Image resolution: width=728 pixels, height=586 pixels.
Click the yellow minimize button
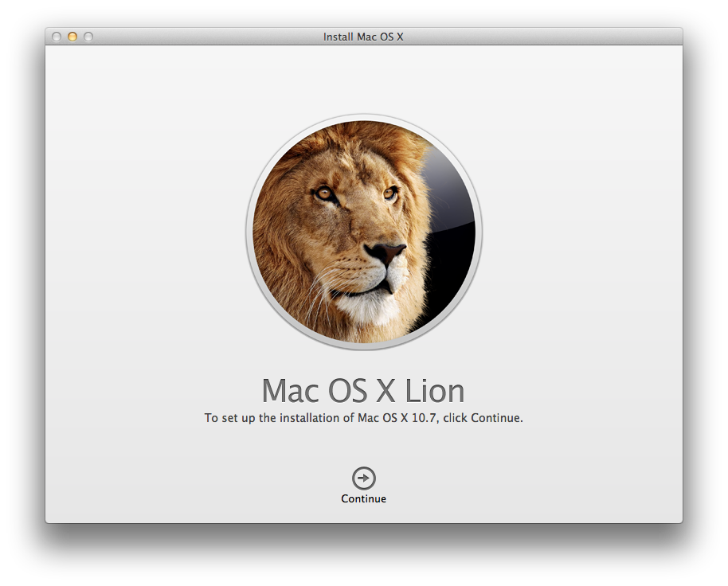73,37
